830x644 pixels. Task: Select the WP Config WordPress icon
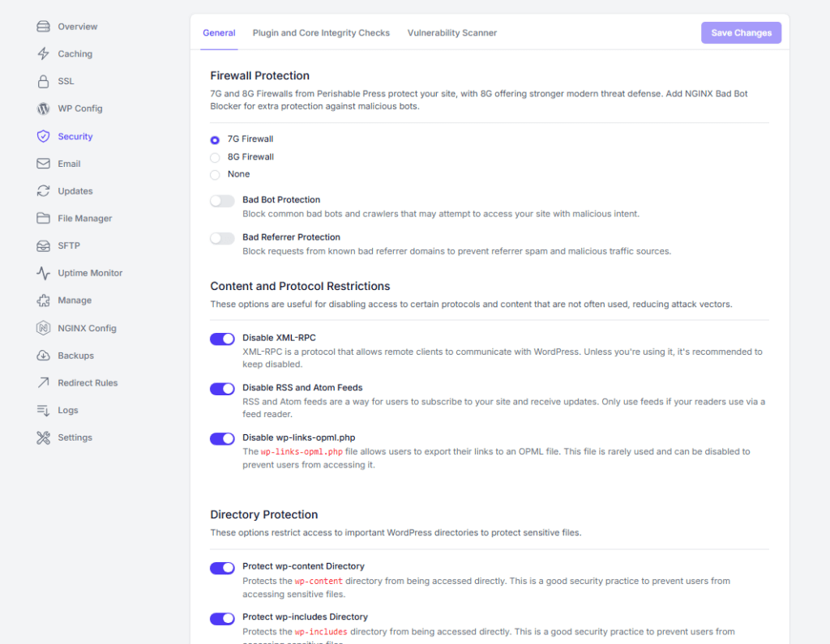(43, 109)
